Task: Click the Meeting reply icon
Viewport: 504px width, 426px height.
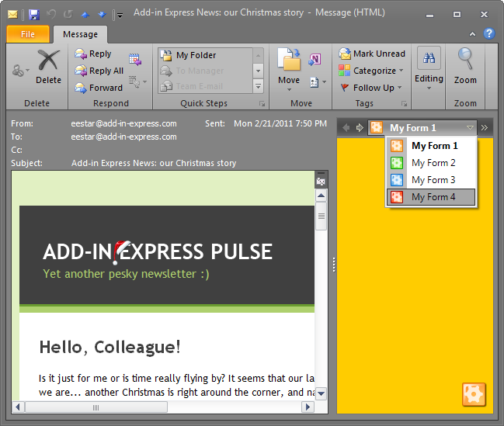Action: [x=134, y=59]
